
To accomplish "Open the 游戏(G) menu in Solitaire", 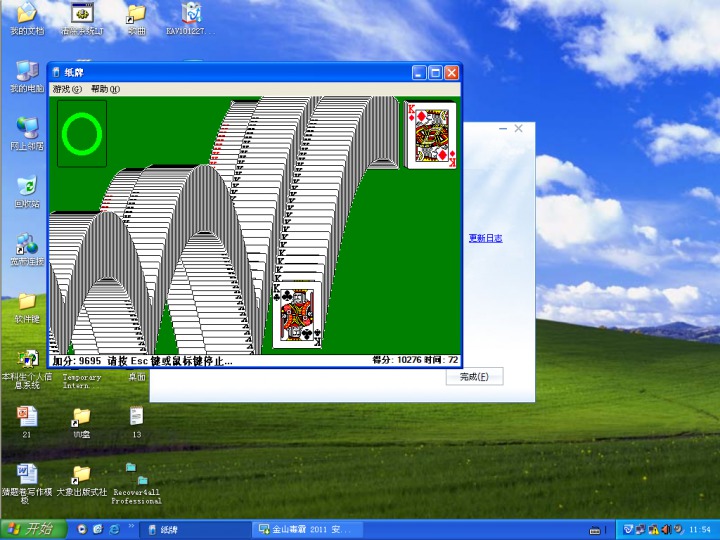I will 67,89.
